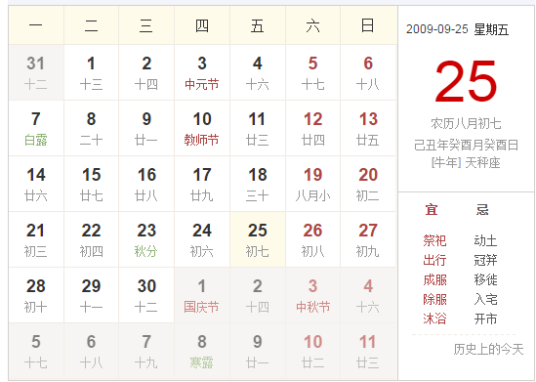
Task: Select September 11 (廿三) date cell
Action: [257, 128]
